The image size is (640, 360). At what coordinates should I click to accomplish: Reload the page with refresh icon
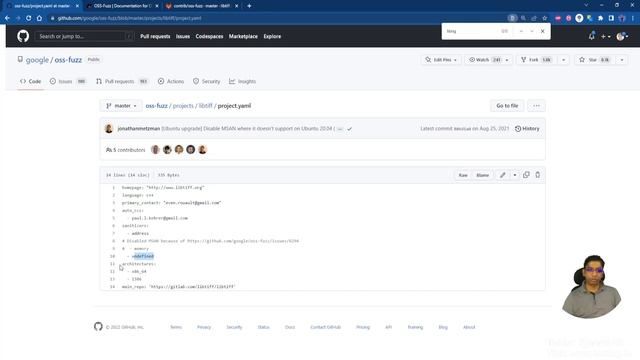pos(29,18)
